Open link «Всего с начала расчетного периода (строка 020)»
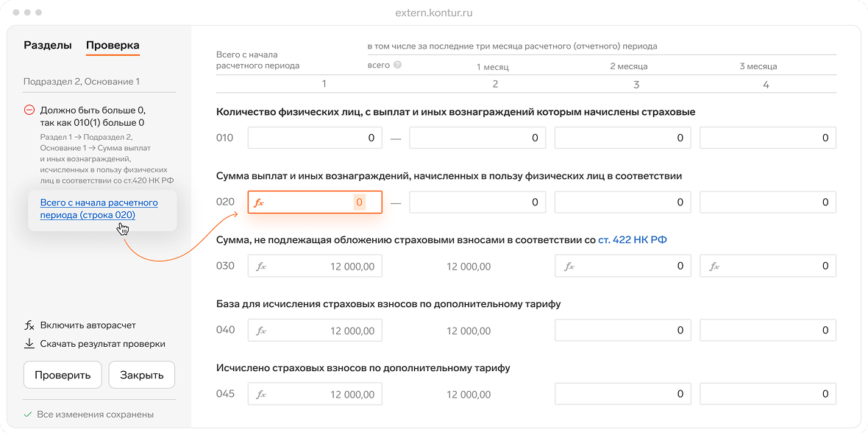The image size is (868, 433). pyautogui.click(x=88, y=209)
